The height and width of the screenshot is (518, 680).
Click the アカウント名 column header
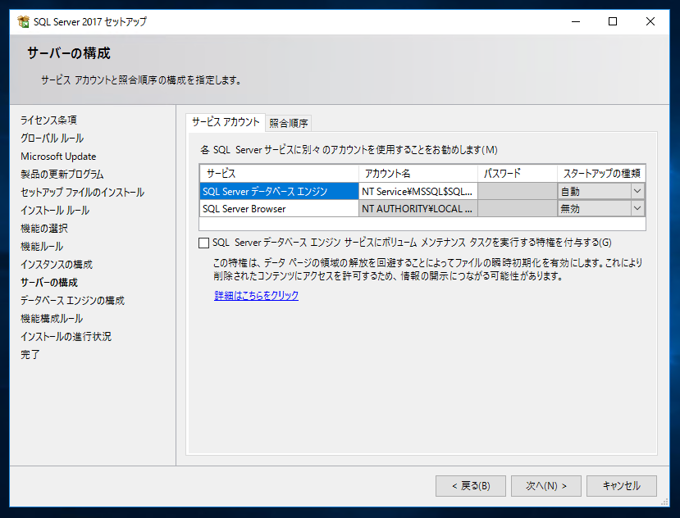(x=418, y=174)
